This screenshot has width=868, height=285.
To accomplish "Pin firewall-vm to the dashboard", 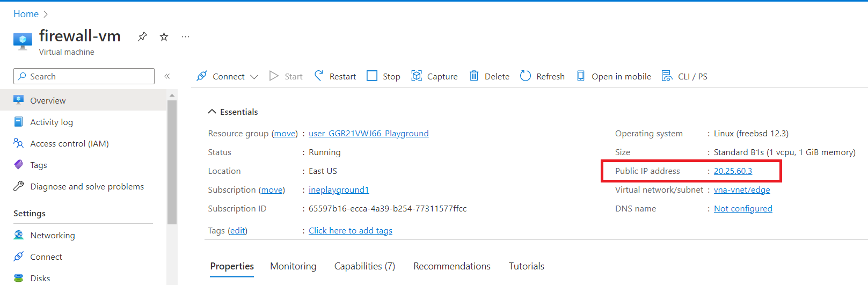I will pyautogui.click(x=142, y=36).
